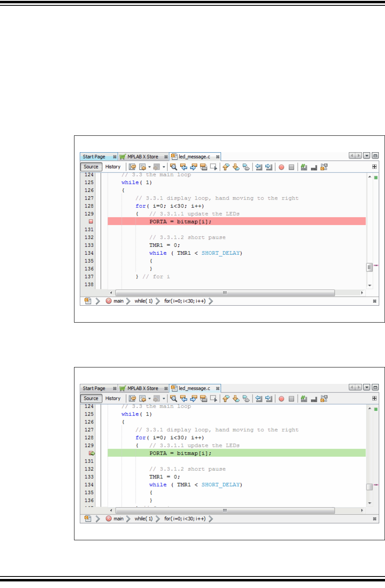Expand chevron after while( 1) in red-breakpoint editor
This screenshot has height=588, width=385.
pos(158,301)
